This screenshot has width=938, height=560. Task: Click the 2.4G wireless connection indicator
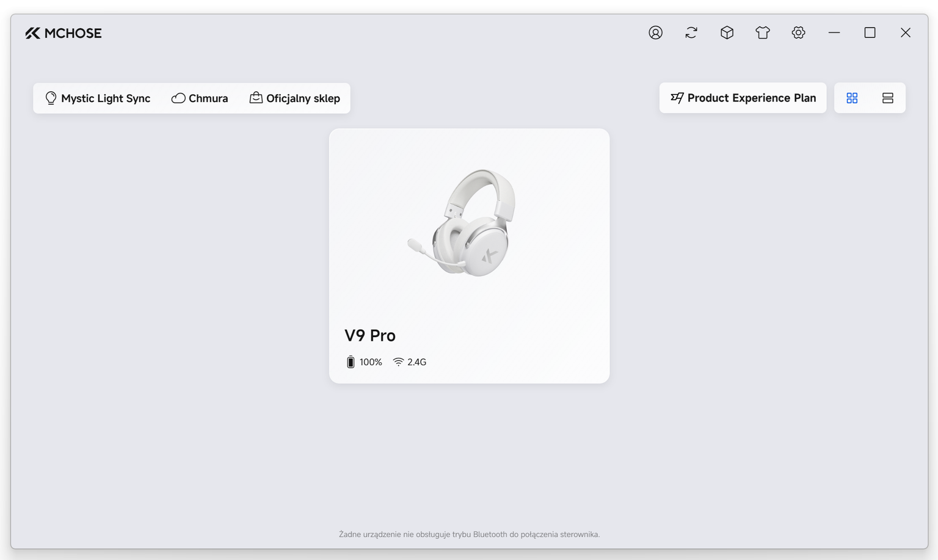coord(410,362)
